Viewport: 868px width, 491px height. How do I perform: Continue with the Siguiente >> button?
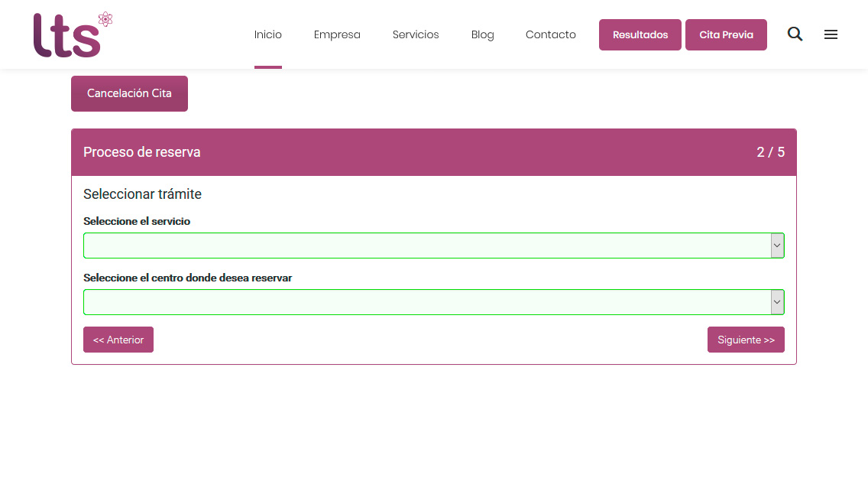tap(746, 340)
